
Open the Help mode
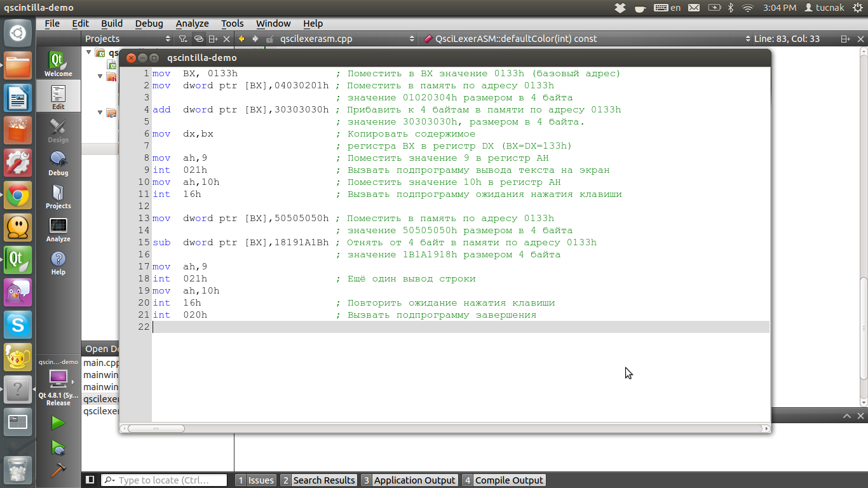(x=58, y=262)
